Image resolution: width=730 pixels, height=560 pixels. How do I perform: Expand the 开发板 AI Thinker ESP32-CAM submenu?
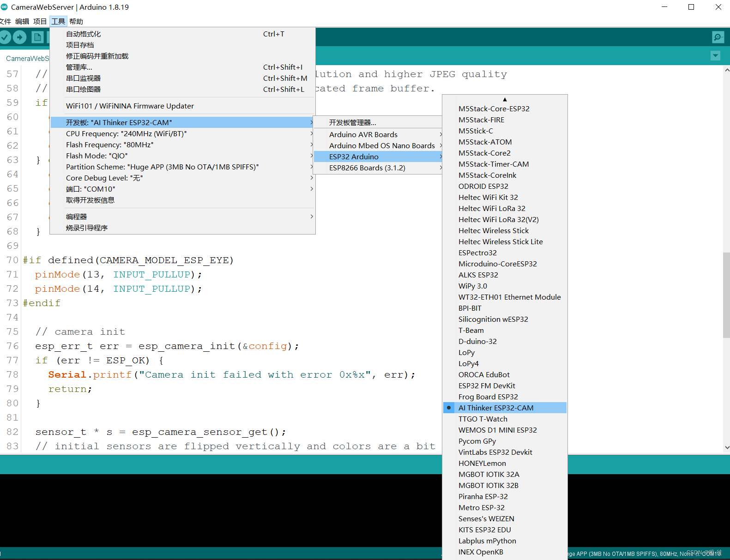182,122
